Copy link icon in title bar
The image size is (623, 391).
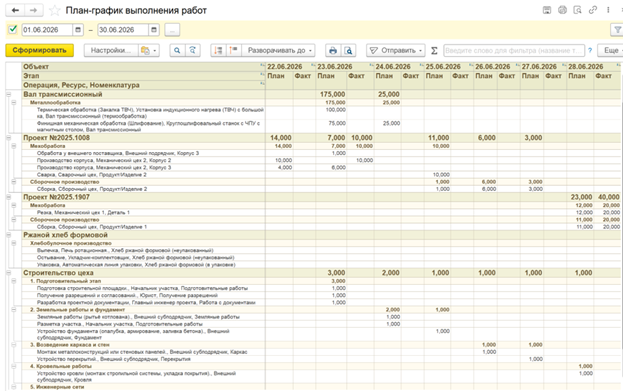(x=593, y=10)
